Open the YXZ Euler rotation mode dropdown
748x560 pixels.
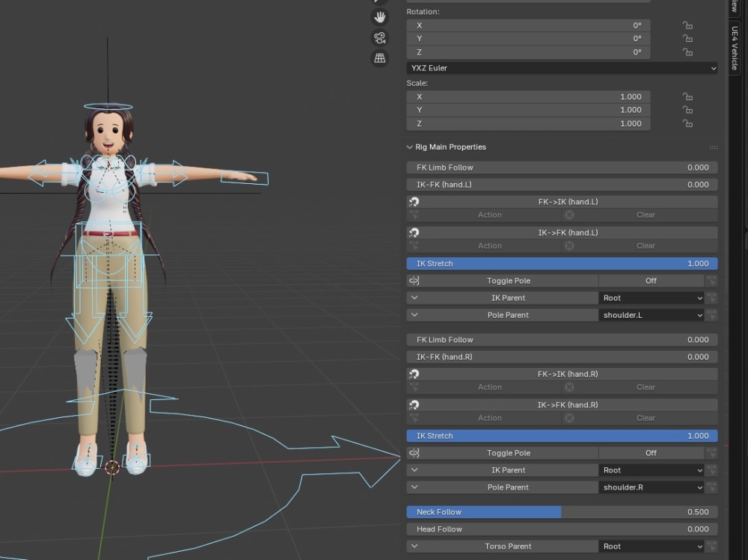(x=562, y=68)
